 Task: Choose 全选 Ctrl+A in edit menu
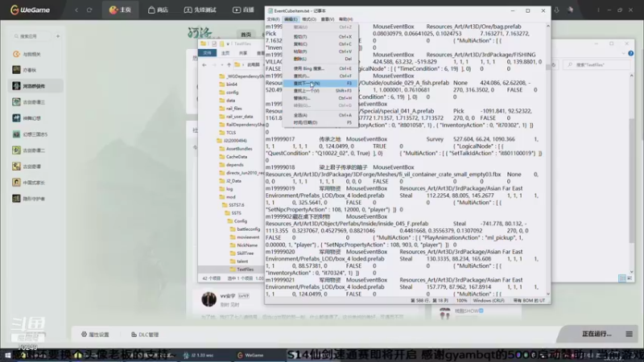[x=320, y=115]
